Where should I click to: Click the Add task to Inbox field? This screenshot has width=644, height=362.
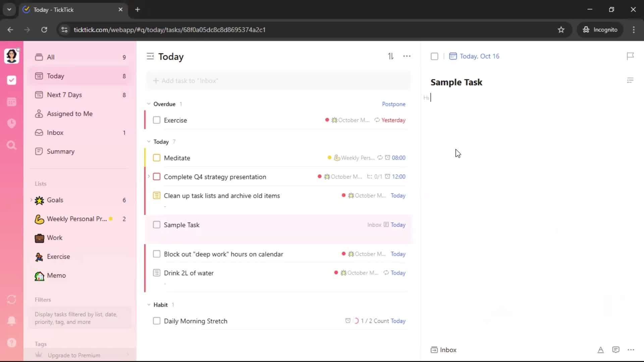pyautogui.click(x=278, y=81)
